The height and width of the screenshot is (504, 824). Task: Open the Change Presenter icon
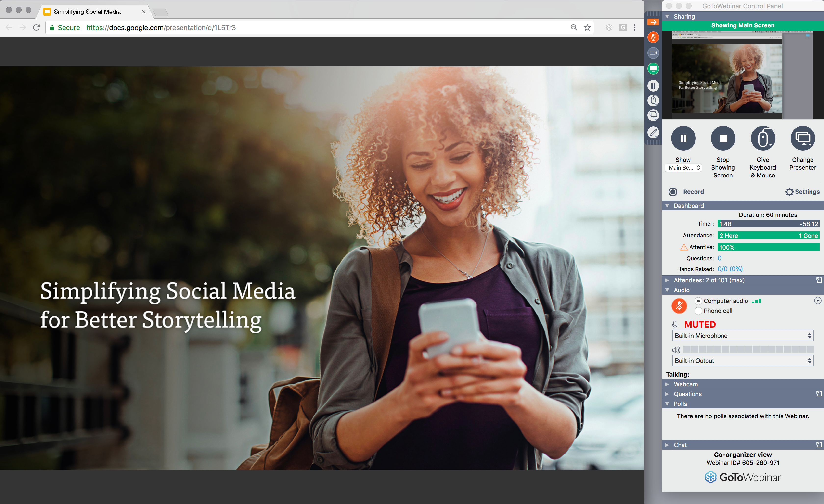point(803,138)
